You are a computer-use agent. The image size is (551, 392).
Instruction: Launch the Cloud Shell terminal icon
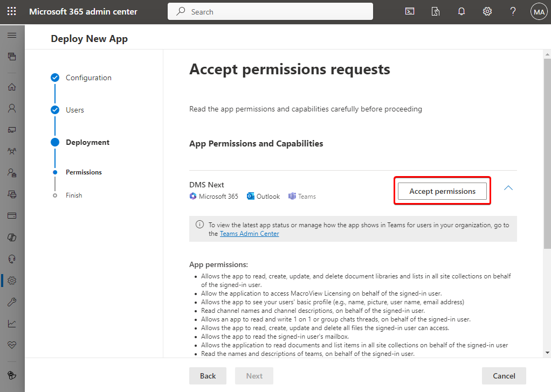tap(409, 11)
